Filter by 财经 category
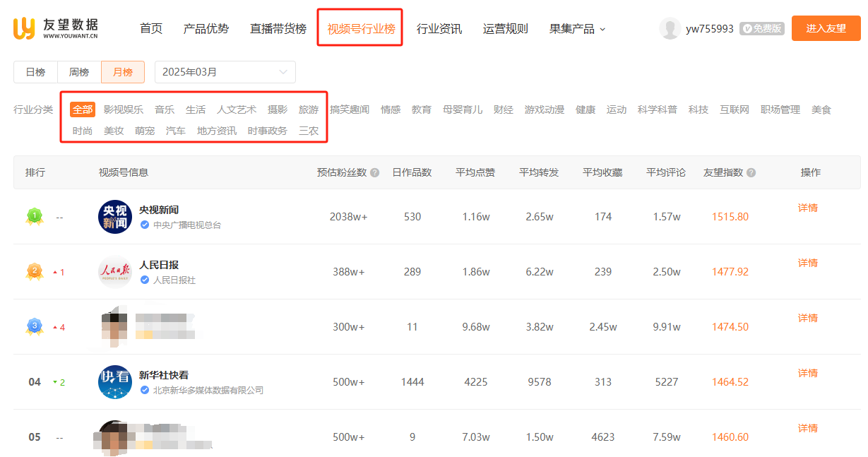The width and height of the screenshot is (868, 457). [x=504, y=109]
